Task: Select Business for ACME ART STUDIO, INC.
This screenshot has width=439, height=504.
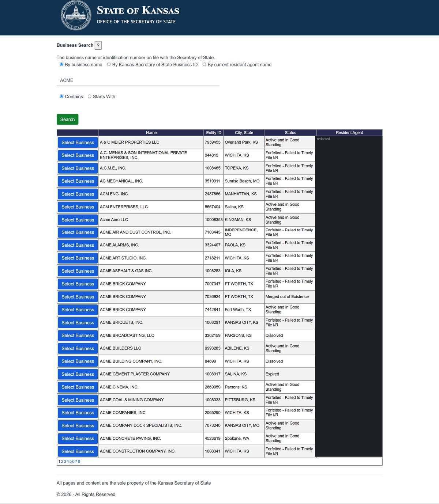Action: 78,258
